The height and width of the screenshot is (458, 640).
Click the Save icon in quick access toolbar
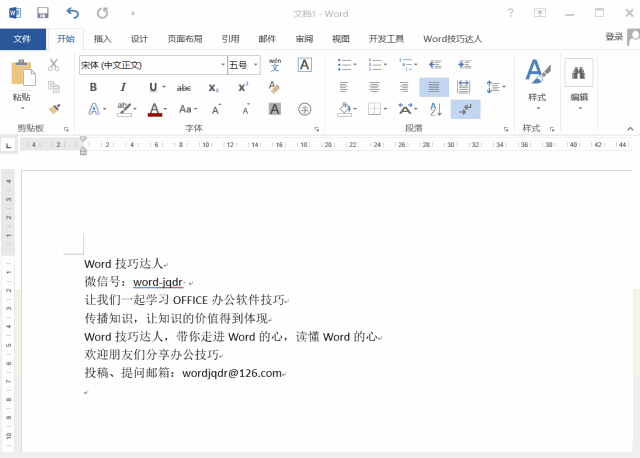[42, 13]
